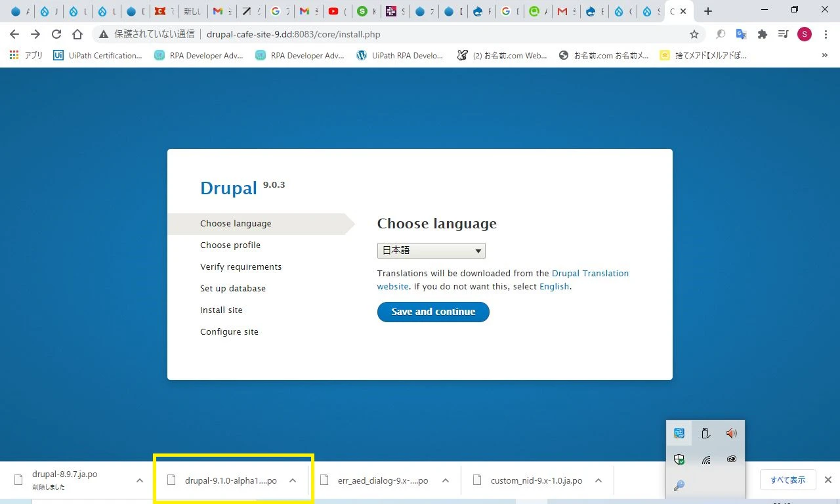Screen dimensions: 840x504
Task: Click the Choose profile step text
Action: (230, 245)
